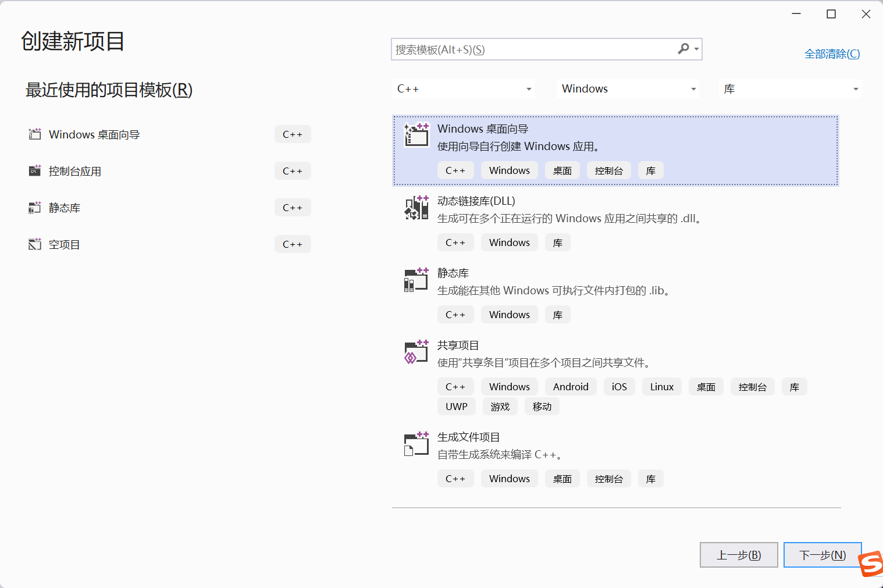Select the 生成文件项目 template title

tap(469, 437)
